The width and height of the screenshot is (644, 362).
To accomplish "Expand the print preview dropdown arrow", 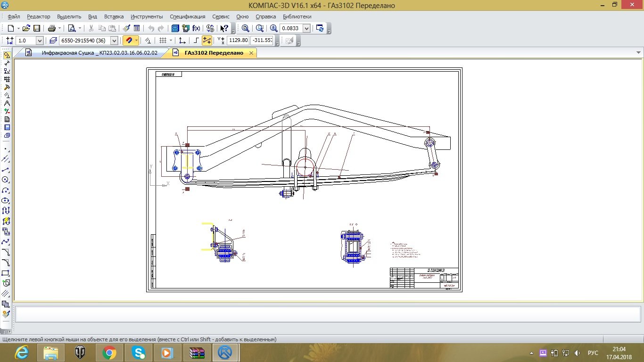I will click(80, 28).
